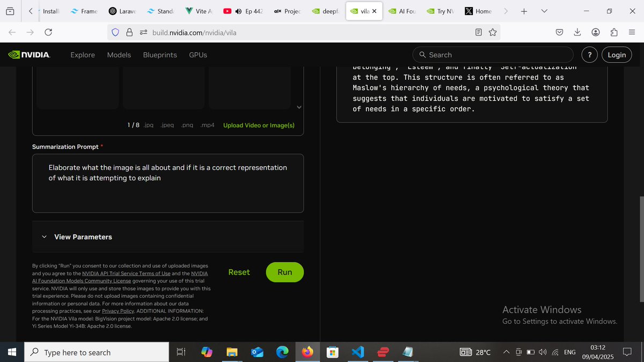This screenshot has width=644, height=362.
Task: Show hidden system tray icons
Action: (506, 352)
